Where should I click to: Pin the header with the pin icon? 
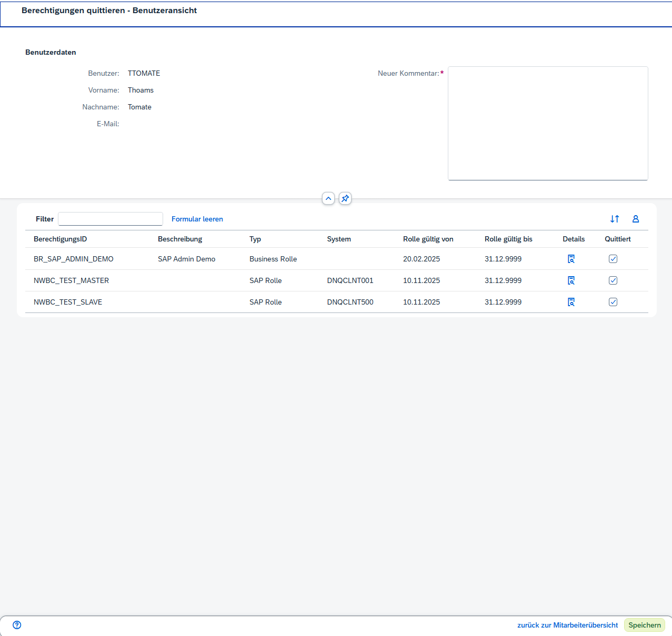[345, 198]
